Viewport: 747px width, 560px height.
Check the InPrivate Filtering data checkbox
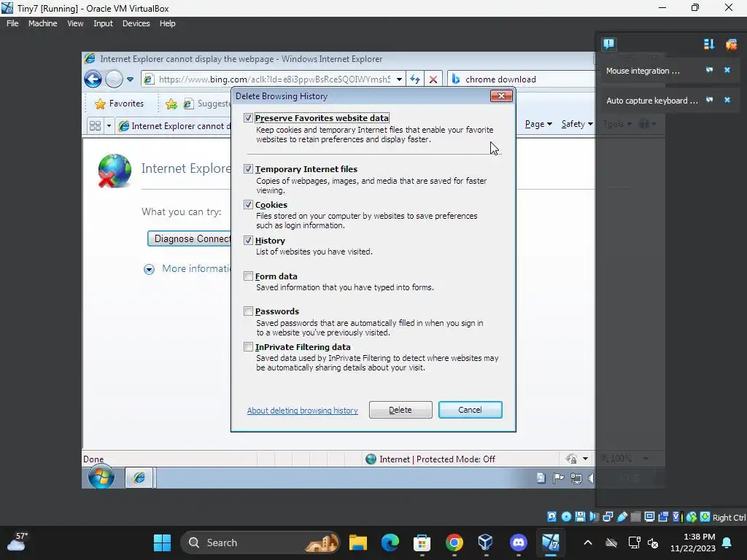pyautogui.click(x=248, y=346)
